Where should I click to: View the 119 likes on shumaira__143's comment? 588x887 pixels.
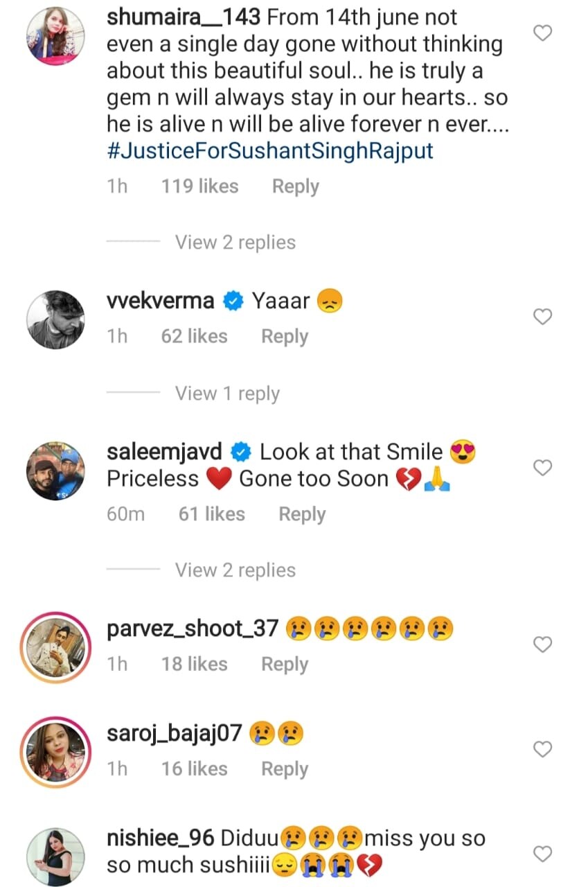pos(199,186)
